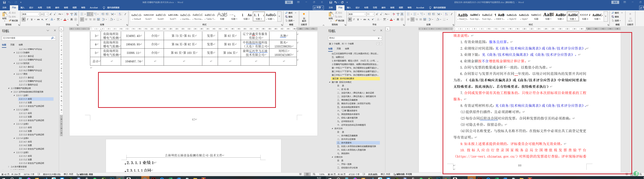
Task: Clear all formatting in the left Word window
Action: [x=67, y=14]
